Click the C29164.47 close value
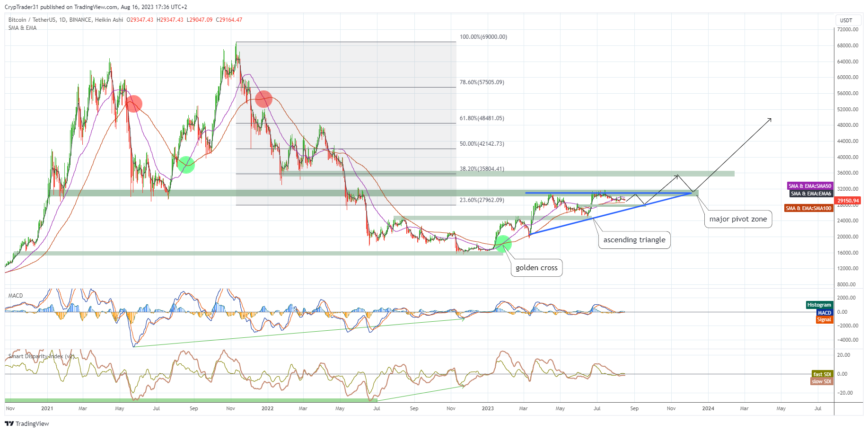The width and height of the screenshot is (868, 432). pos(229,20)
